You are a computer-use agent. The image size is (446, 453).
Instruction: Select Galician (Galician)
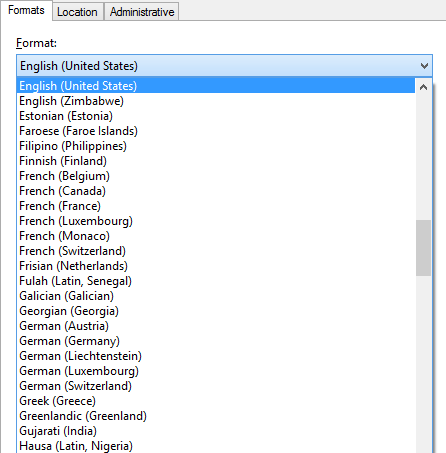click(x=216, y=296)
